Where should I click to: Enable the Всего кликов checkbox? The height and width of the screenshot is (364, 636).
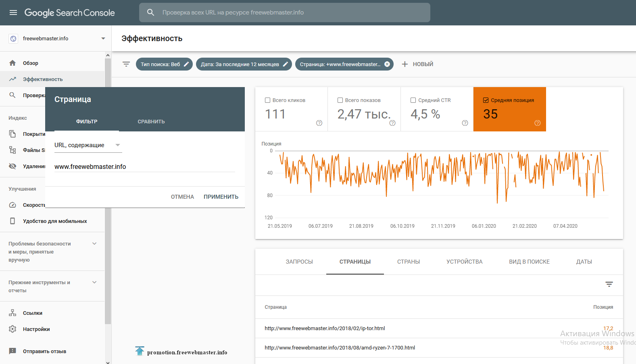(x=267, y=100)
